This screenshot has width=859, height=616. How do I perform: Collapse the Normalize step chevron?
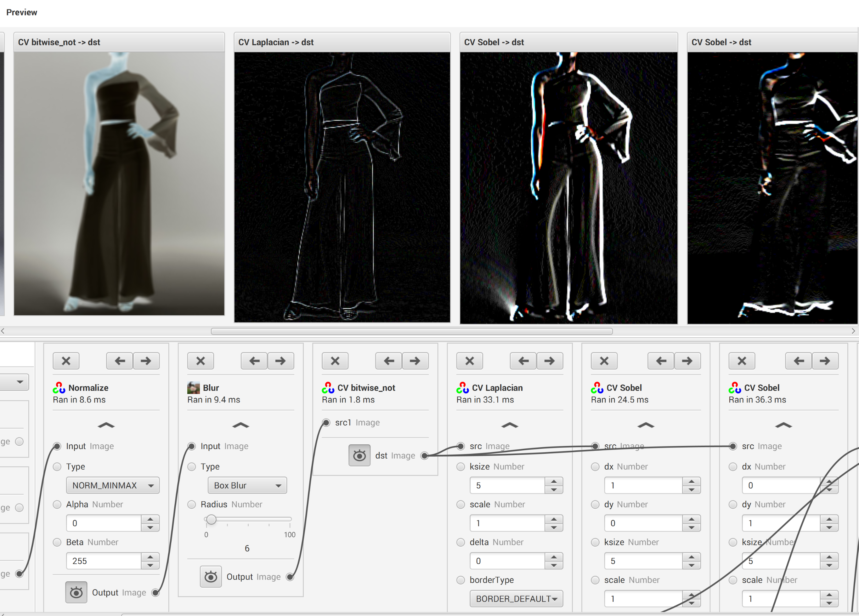click(106, 425)
